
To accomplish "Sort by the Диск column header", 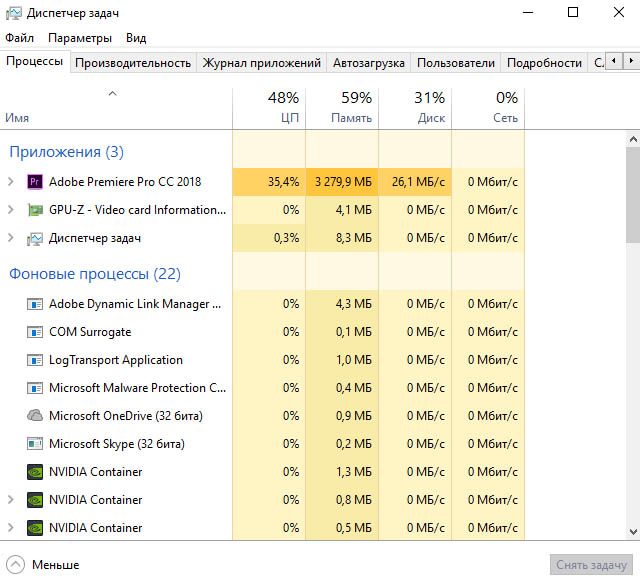I will point(415,109).
